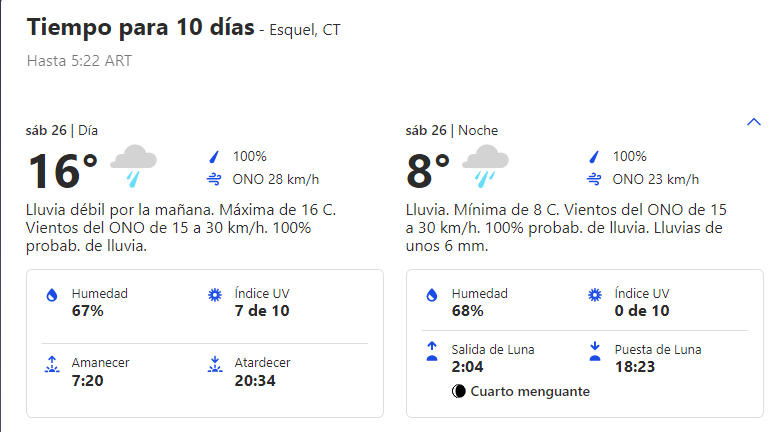Click the night humidity droplet icon
Image resolution: width=779 pixels, height=432 pixels.
click(432, 295)
